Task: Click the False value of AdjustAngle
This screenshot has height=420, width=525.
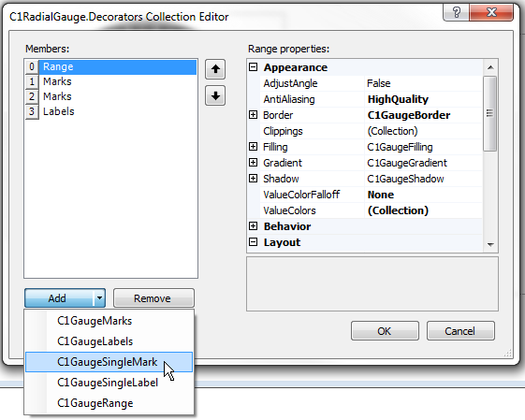Action: (379, 83)
